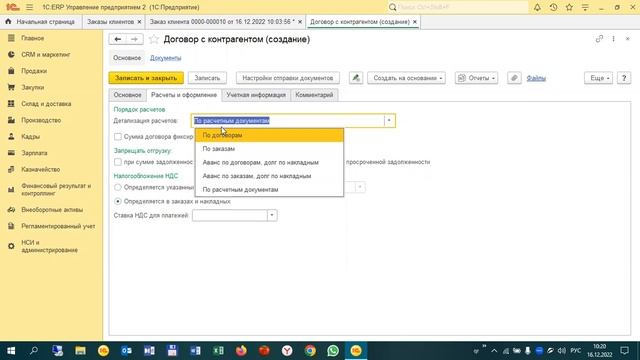Open help question mark button
This screenshot has width=640, height=360.
click(624, 78)
